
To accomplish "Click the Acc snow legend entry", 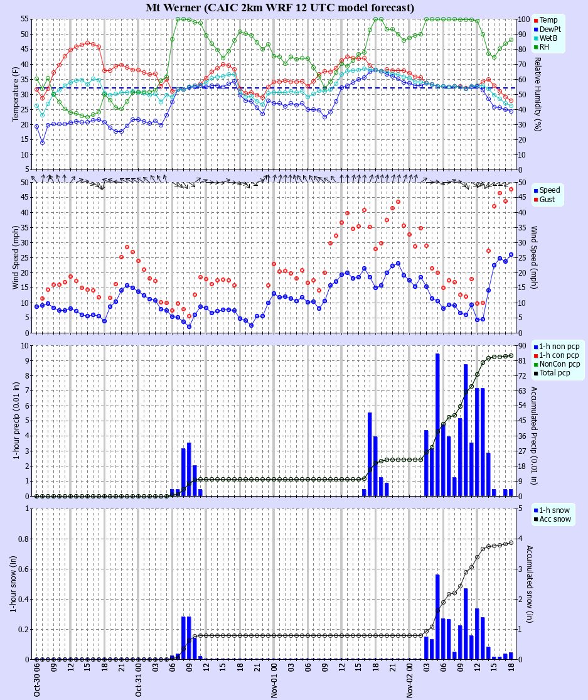I will (552, 519).
